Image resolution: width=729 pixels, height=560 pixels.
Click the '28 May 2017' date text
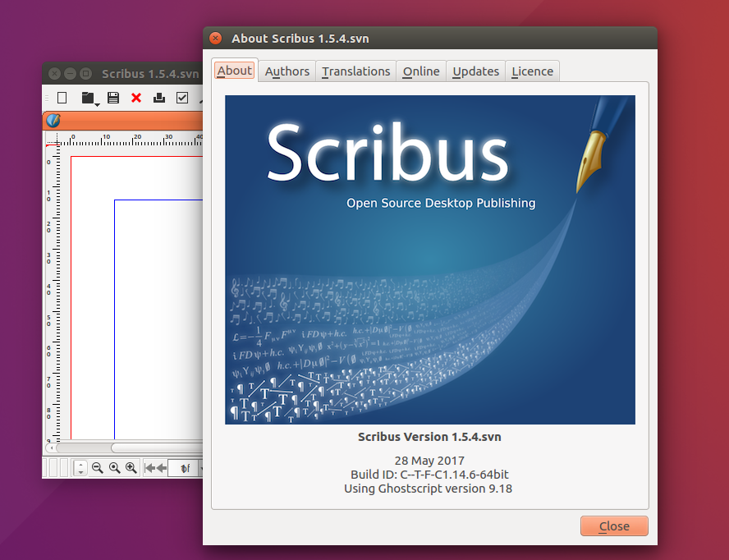(x=429, y=461)
